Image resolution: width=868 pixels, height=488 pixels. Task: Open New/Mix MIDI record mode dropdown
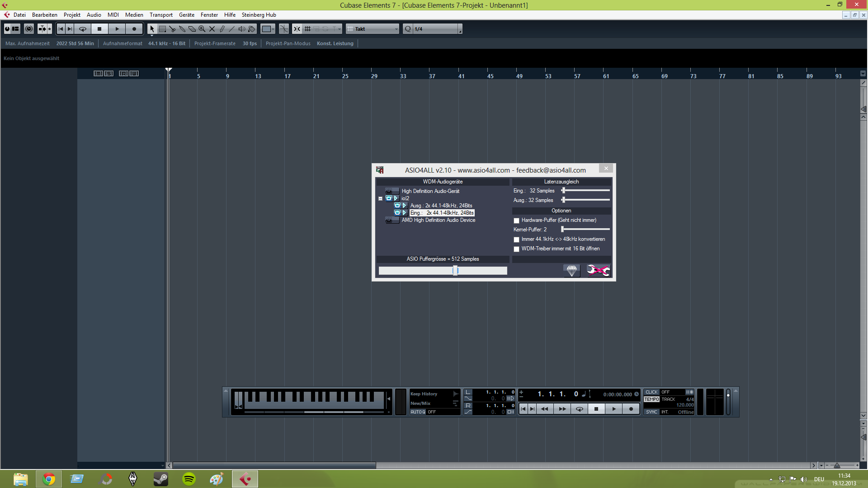tap(434, 403)
